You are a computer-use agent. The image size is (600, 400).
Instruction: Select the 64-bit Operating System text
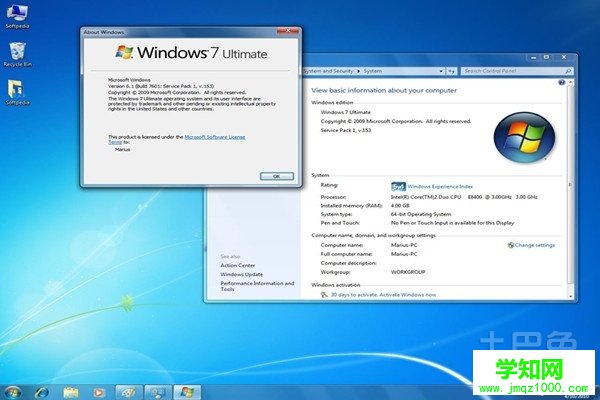pos(421,214)
